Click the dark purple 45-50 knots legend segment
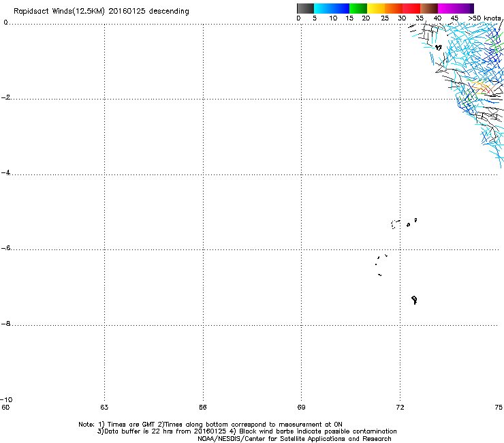 click(464, 8)
